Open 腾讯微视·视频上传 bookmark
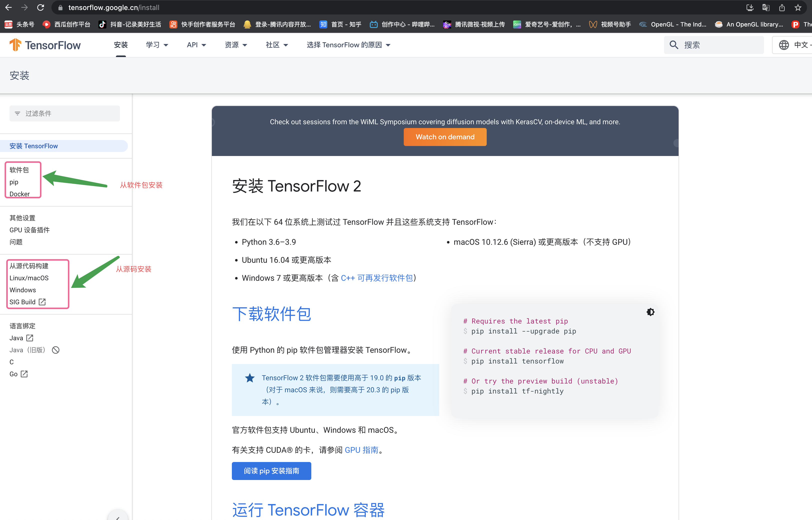Screen dimensions: 812x520 coord(474,24)
